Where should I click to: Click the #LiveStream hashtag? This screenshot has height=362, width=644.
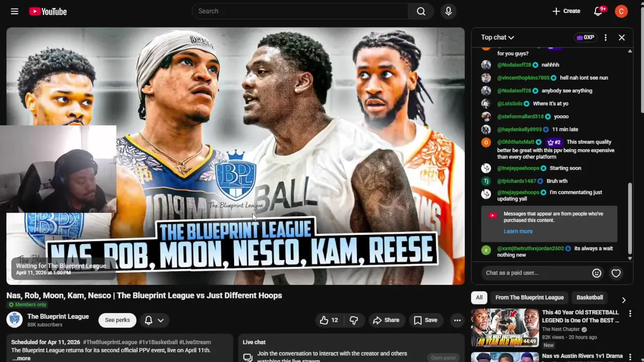pyautogui.click(x=195, y=342)
